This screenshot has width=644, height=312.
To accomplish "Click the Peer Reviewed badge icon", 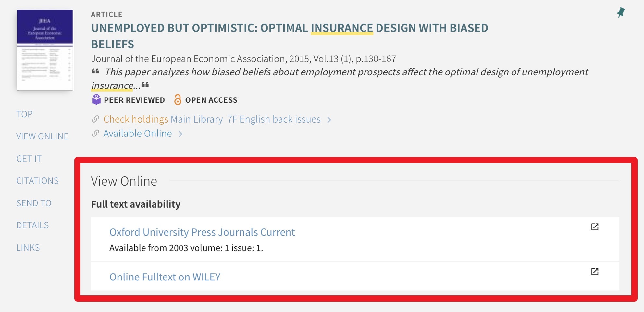I will [96, 99].
